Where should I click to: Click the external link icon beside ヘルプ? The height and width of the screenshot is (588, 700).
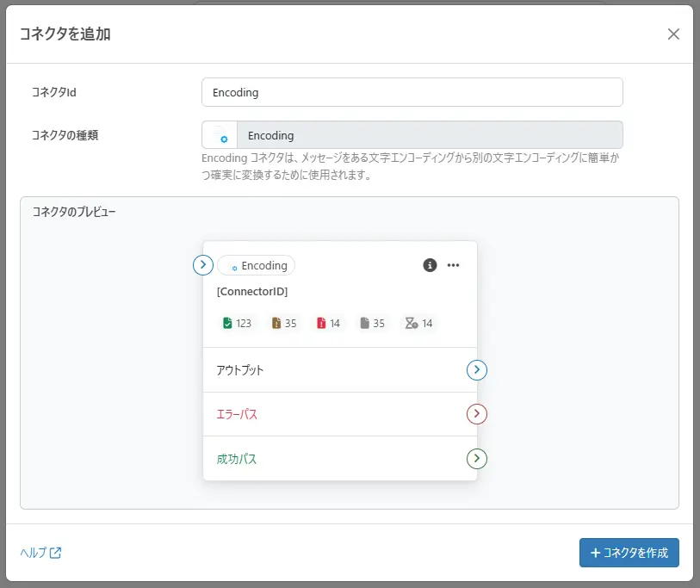point(55,554)
